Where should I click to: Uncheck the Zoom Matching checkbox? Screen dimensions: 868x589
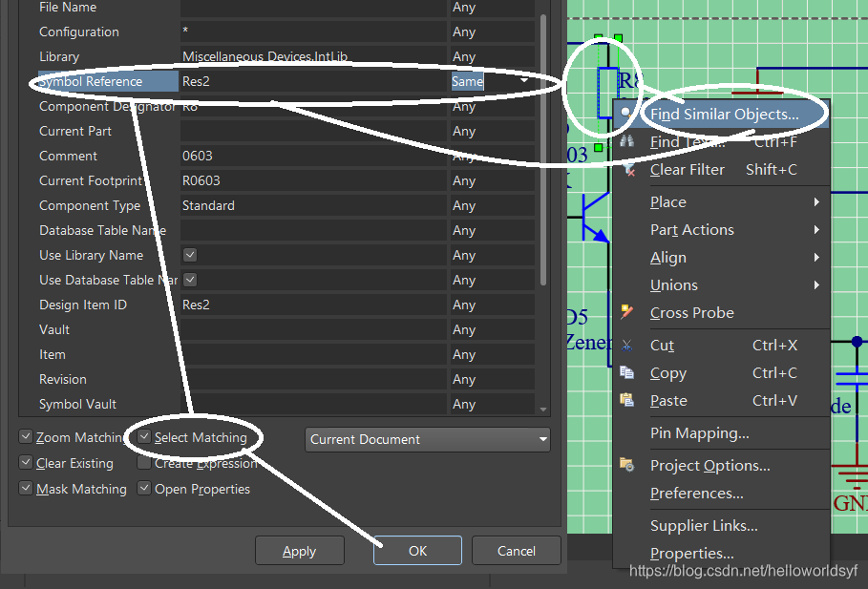(26, 437)
